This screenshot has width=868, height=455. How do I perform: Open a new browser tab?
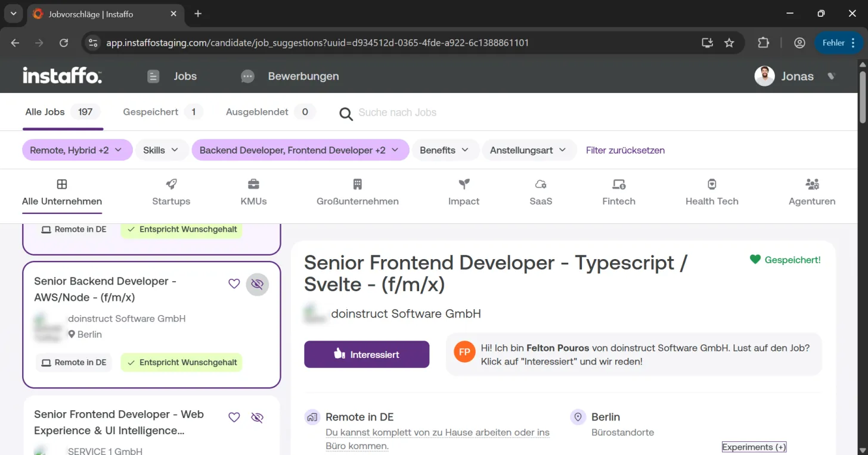tap(198, 14)
